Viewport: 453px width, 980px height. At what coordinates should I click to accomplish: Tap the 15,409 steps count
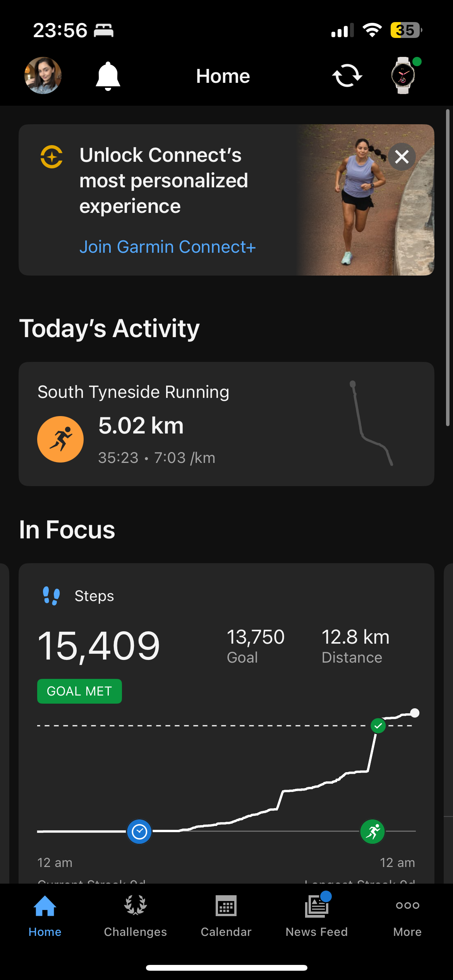[x=99, y=646]
